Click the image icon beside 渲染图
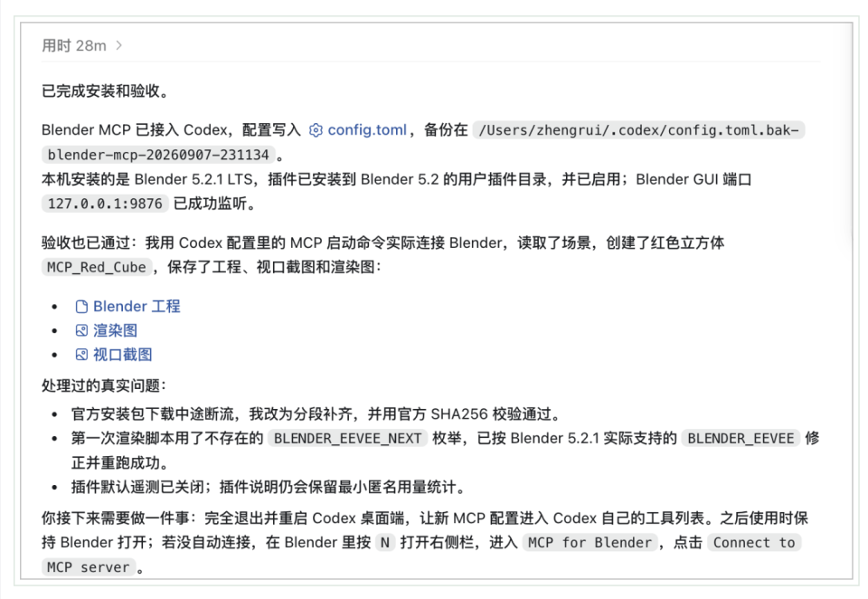Screen dimensions: 868x599 click(x=81, y=331)
